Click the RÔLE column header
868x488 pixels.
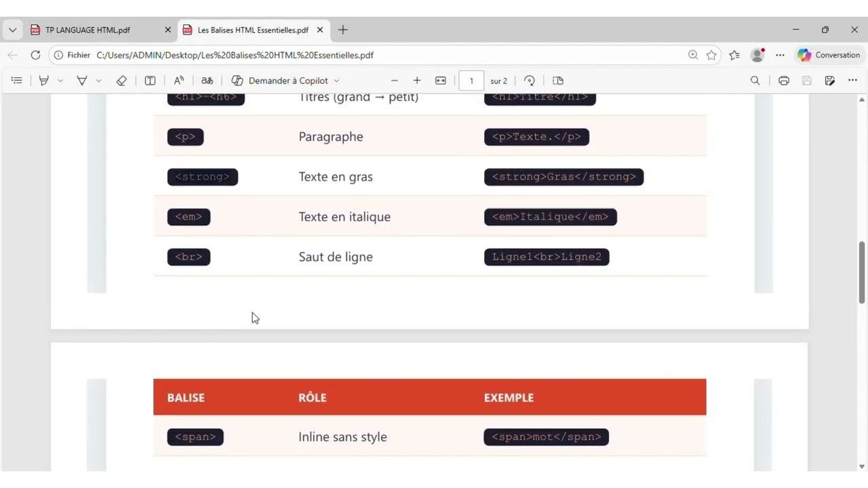(x=313, y=398)
